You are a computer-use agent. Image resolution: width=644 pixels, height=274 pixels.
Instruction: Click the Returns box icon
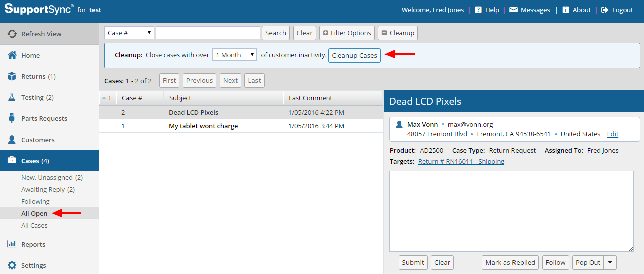pyautogui.click(x=12, y=76)
